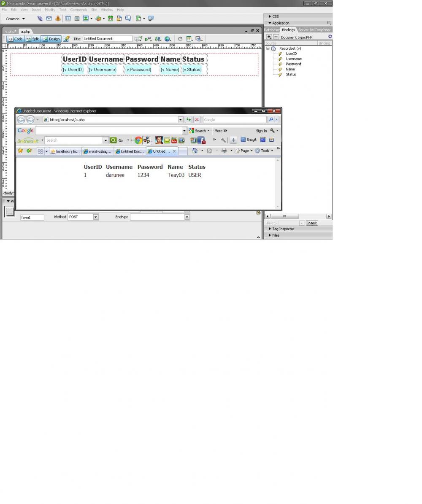Click the IE Back arrow button
The width and height of the screenshot is (422, 504).
pyautogui.click(x=21, y=120)
